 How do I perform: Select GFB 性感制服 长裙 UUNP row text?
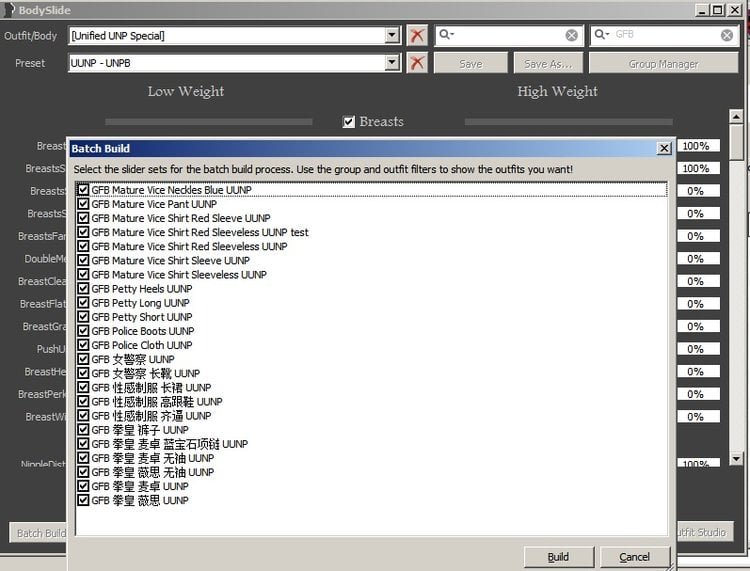[151, 388]
